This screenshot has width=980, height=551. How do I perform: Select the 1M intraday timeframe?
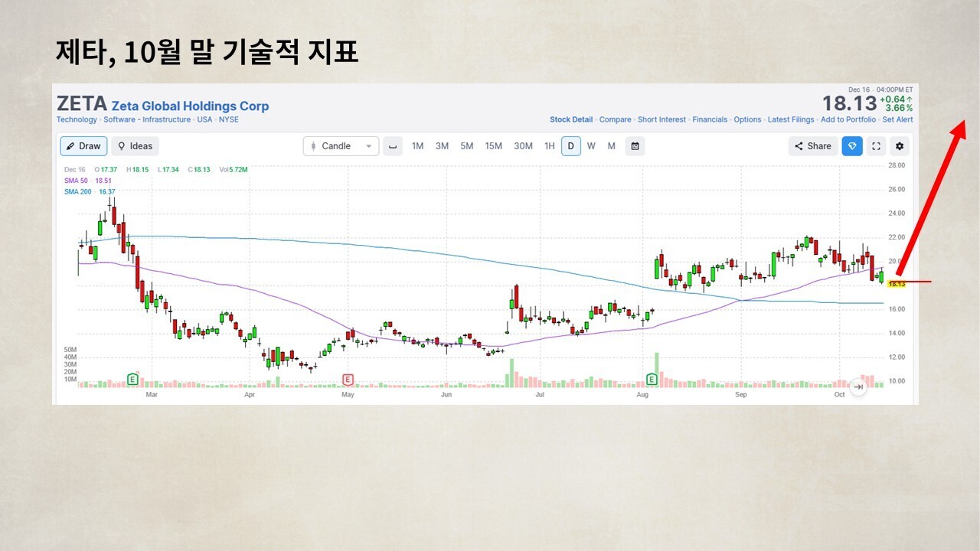pos(418,146)
